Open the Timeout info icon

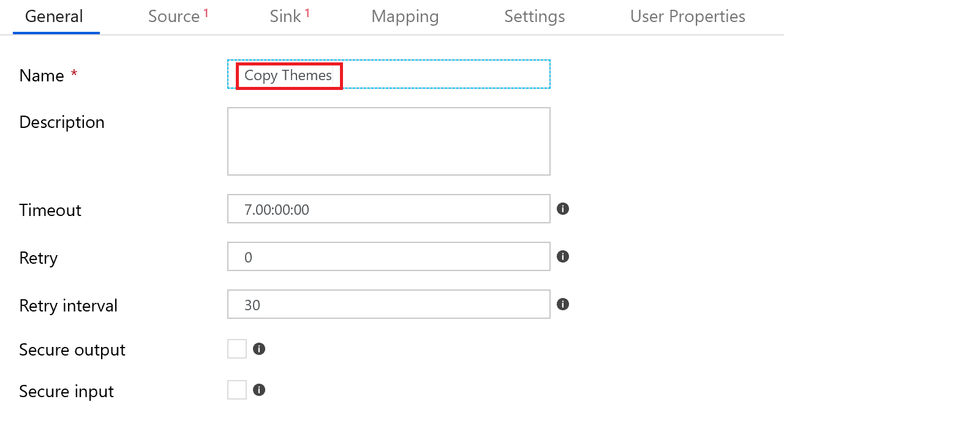tap(563, 209)
